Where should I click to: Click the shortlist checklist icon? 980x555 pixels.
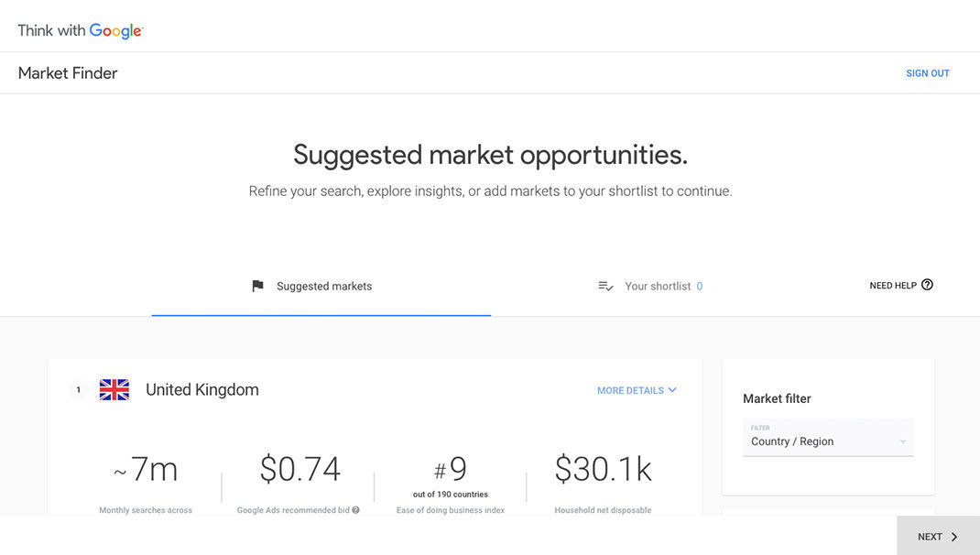(605, 286)
